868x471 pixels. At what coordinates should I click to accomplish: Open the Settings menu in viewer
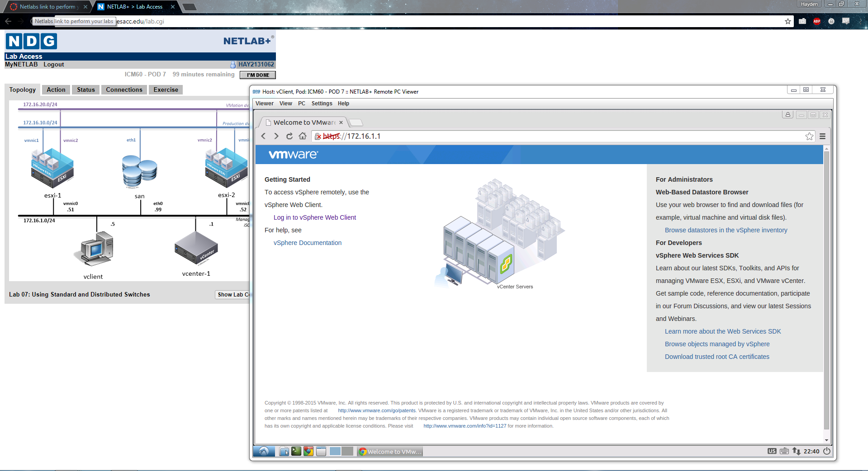[322, 104]
